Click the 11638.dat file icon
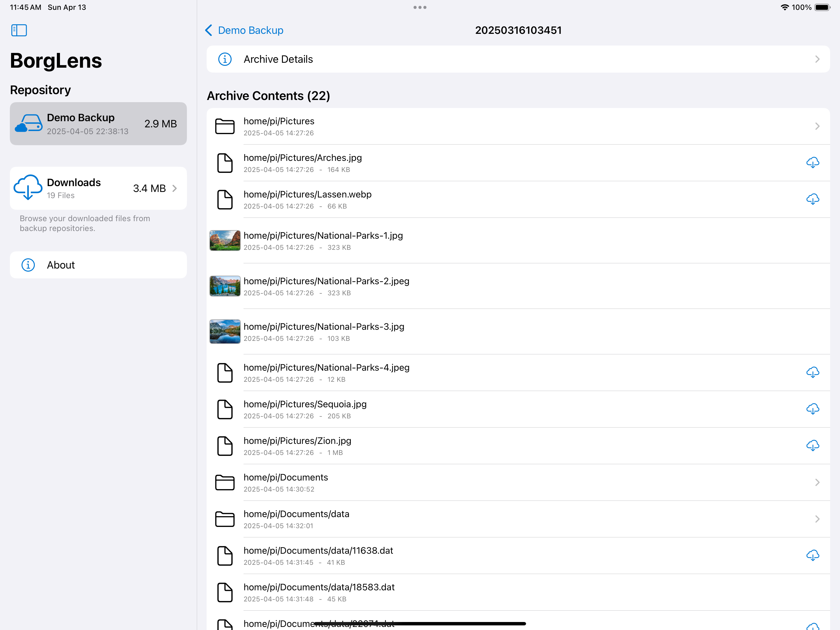 click(x=225, y=556)
